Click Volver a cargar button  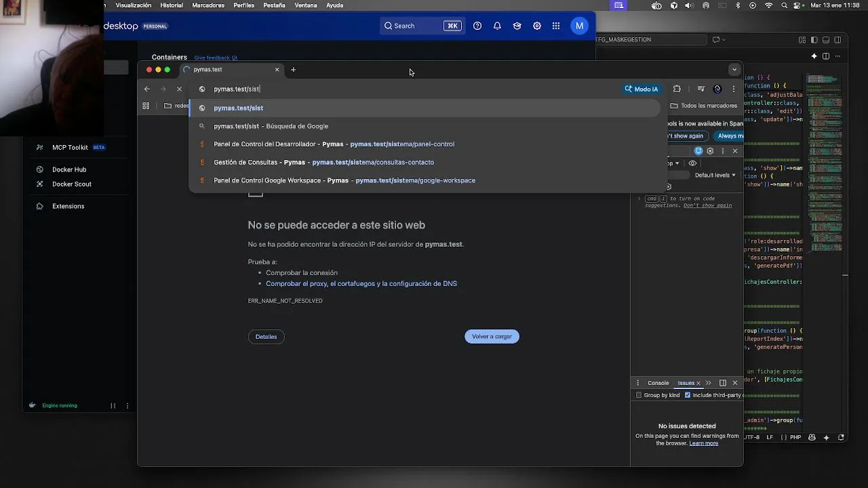click(x=492, y=336)
